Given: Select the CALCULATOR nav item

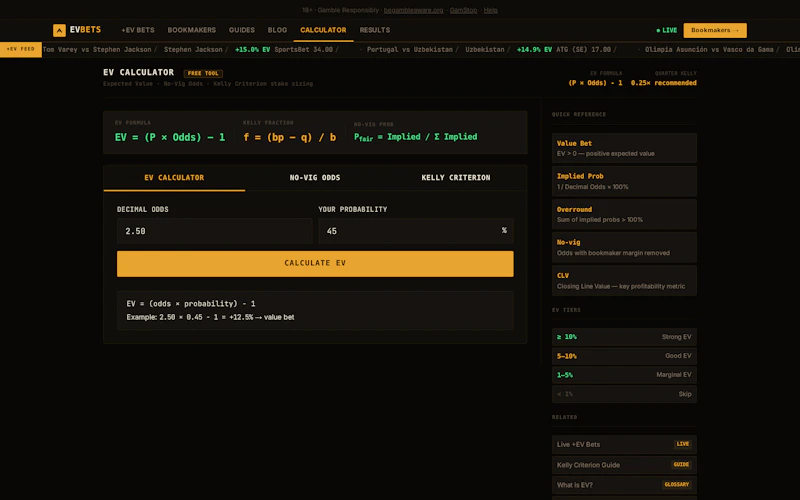Looking at the screenshot, I should pos(323,30).
